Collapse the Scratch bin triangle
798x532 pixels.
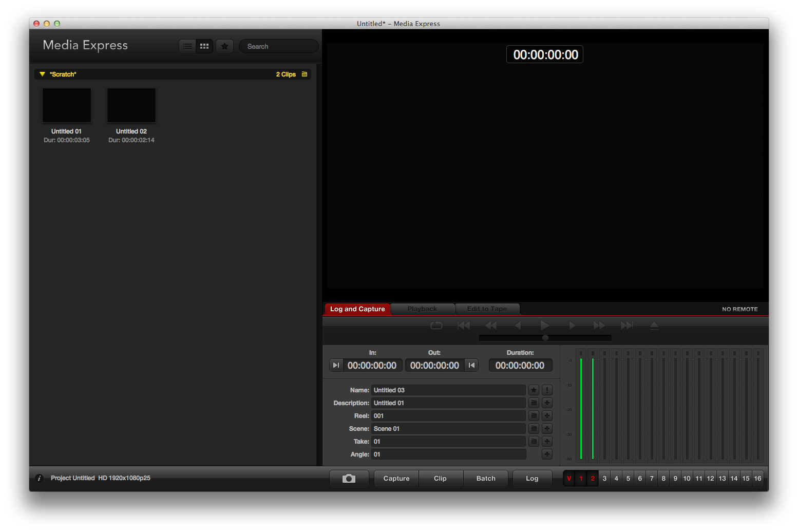pos(42,74)
